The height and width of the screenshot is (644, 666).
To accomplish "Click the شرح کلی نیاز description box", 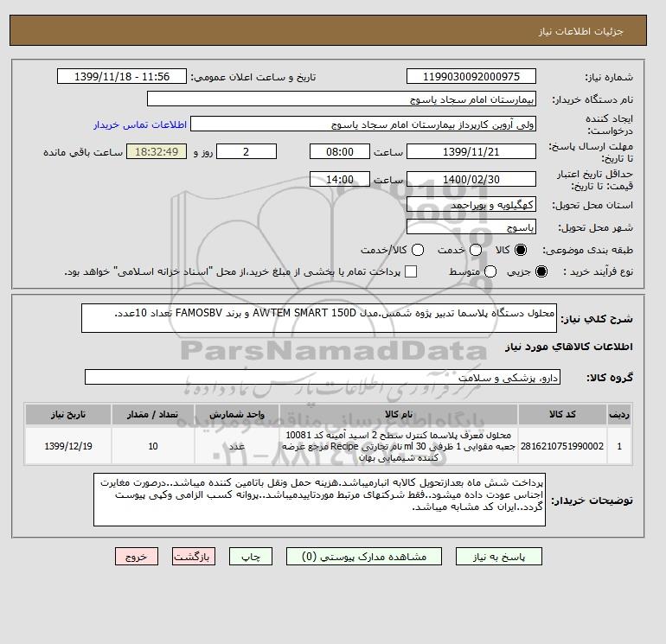I will click(x=318, y=318).
